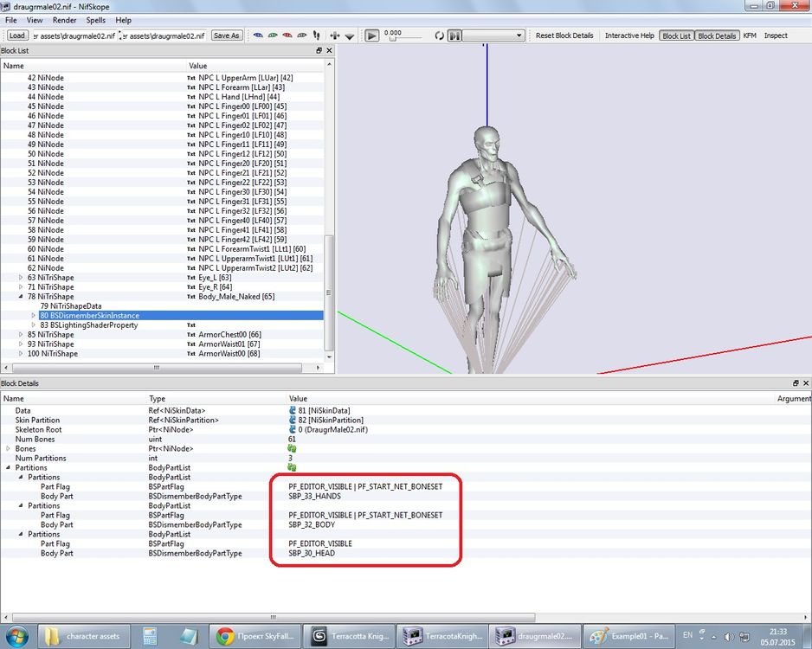Click Txt icon beside Body_Male_Naked value
This screenshot has height=649, width=812.
[x=191, y=297]
